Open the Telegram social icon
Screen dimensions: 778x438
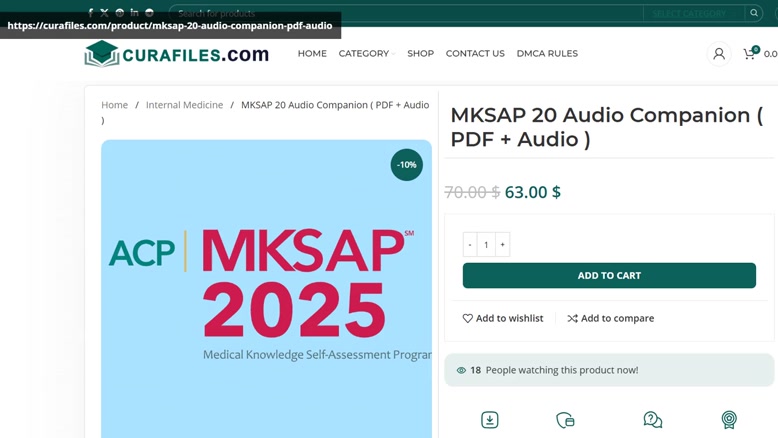[x=149, y=13]
